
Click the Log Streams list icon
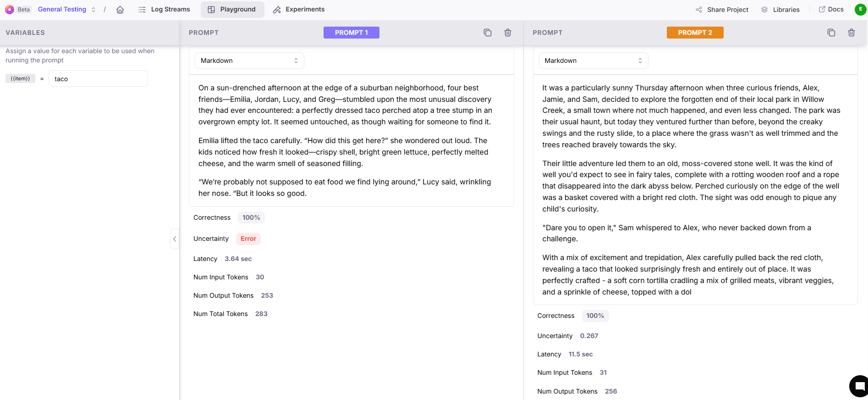pos(142,10)
